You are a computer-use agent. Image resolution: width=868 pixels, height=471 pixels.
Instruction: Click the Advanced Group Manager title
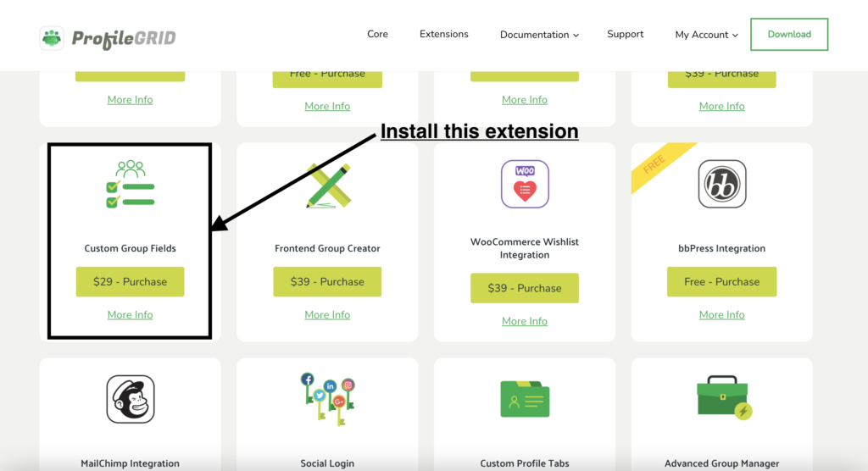[x=722, y=463]
